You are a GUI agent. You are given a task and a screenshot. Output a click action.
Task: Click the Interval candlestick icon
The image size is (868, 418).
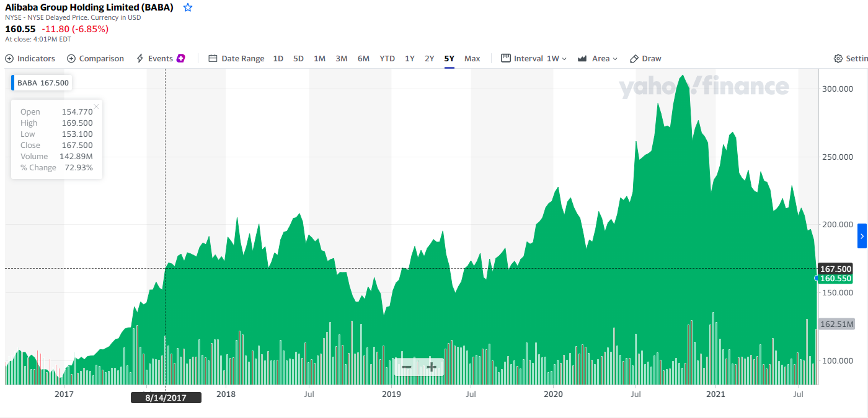(505, 58)
